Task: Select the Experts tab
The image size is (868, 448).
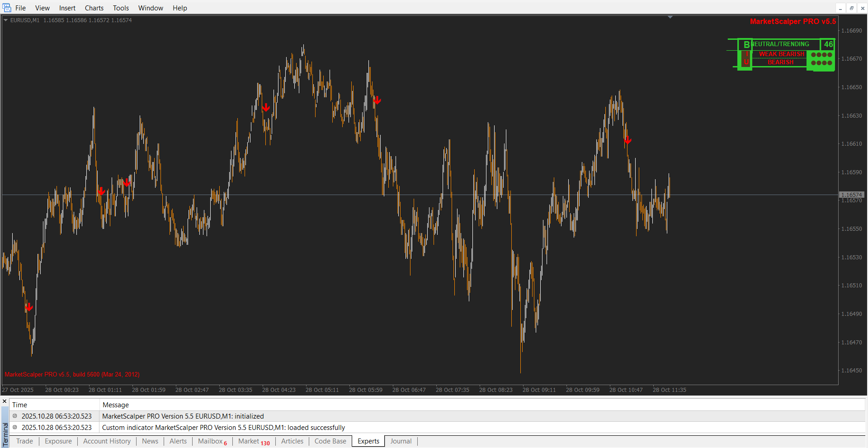Action: point(368,441)
